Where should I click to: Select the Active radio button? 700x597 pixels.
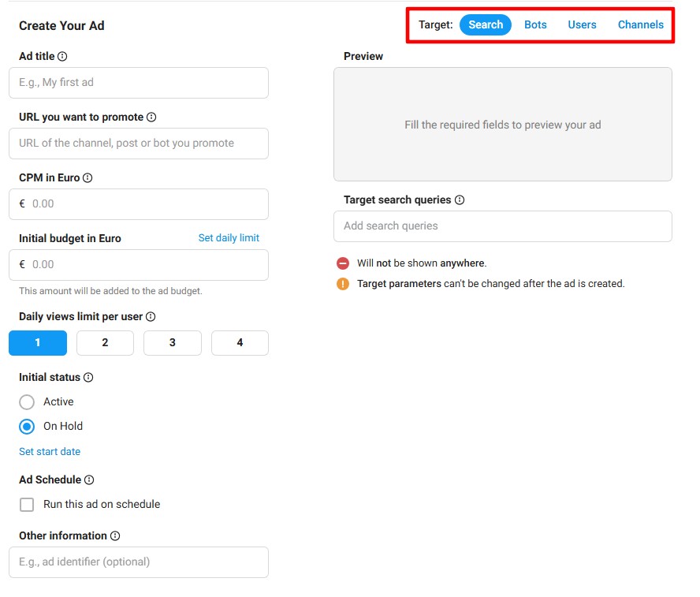[x=27, y=402]
